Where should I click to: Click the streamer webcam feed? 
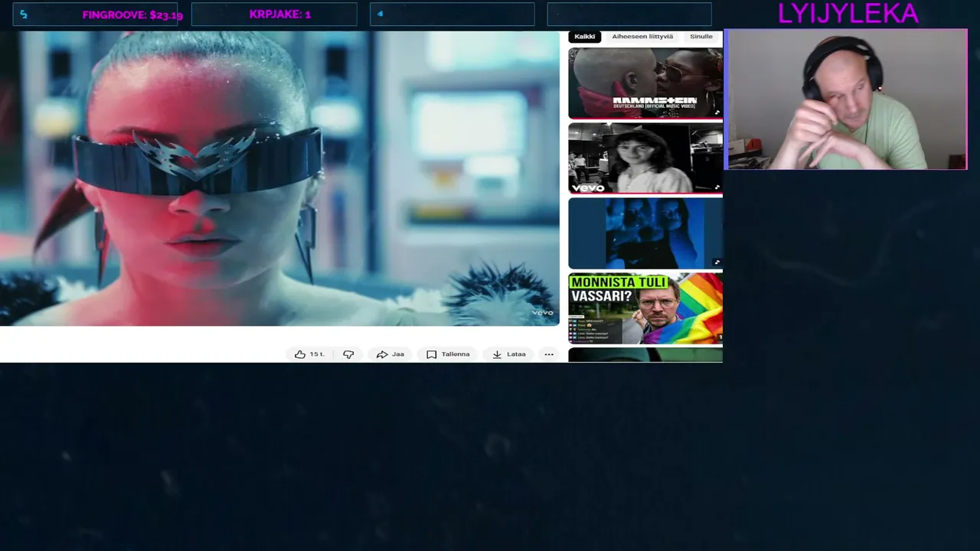[x=846, y=99]
